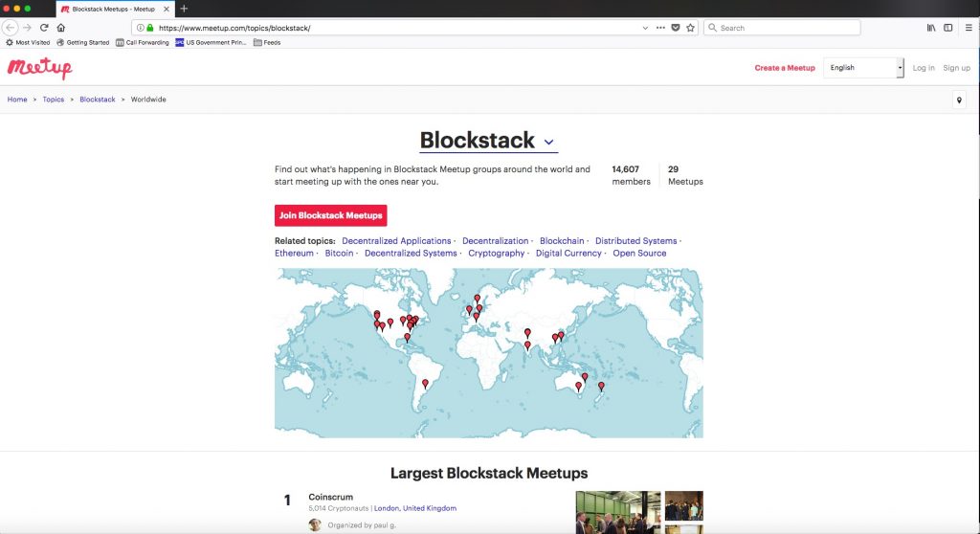980x534 pixels.
Task: Open the Bitcoin related topic
Action: (x=339, y=254)
